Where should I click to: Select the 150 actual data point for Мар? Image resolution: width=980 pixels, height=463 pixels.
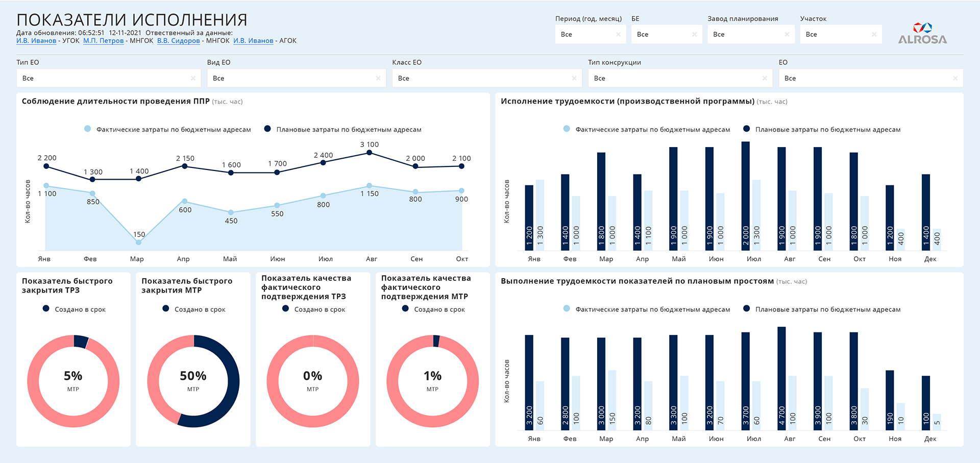coord(138,242)
